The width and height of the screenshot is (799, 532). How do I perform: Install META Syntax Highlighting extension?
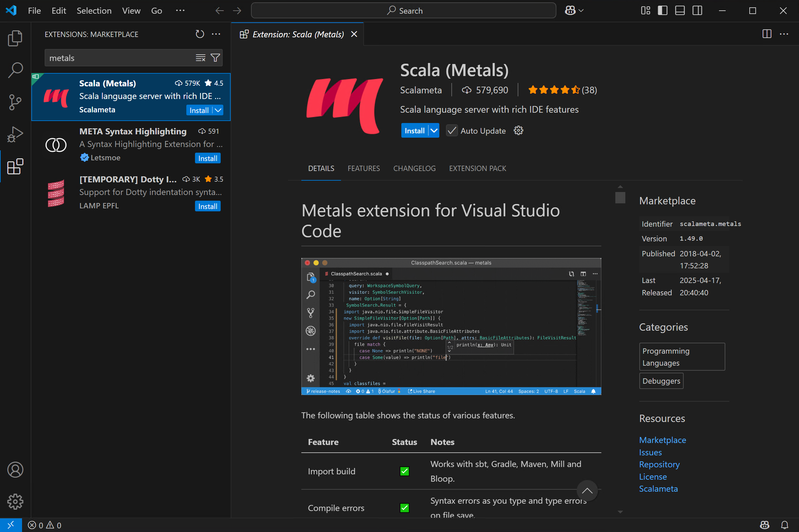[208, 158]
